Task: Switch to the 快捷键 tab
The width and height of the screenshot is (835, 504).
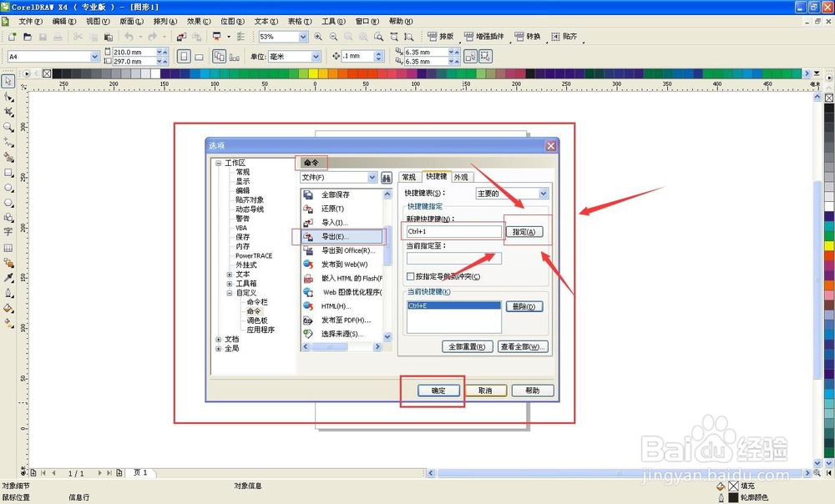Action: tap(436, 176)
